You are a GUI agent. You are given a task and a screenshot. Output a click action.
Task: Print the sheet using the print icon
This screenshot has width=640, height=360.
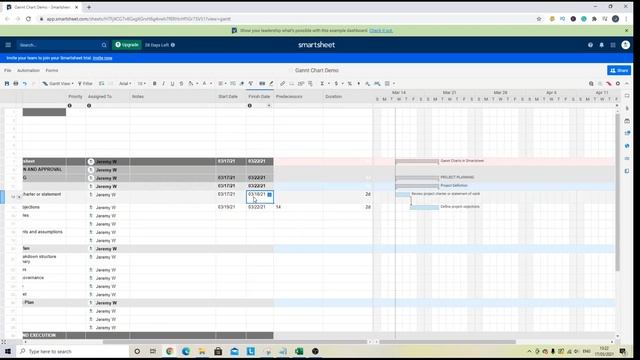click(x=16, y=84)
